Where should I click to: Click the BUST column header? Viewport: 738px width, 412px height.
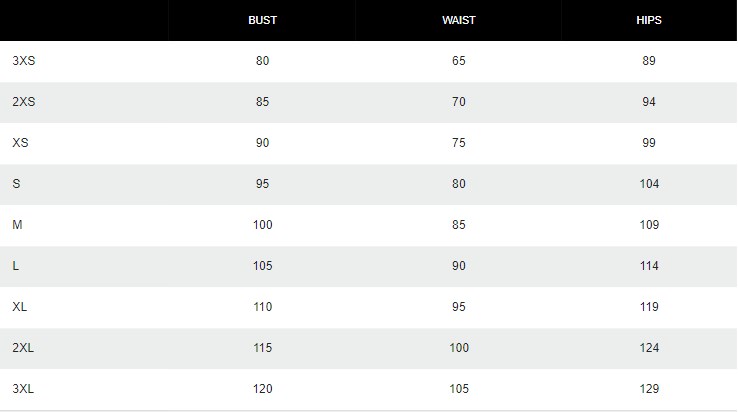point(262,20)
